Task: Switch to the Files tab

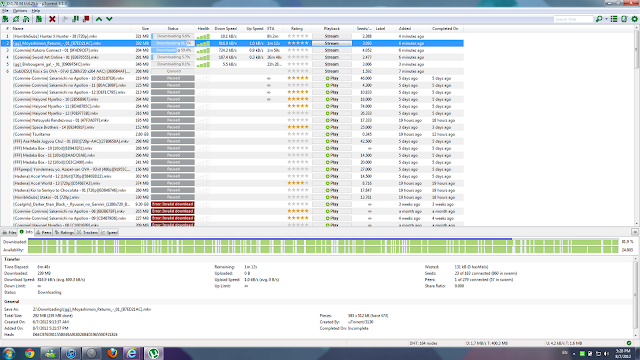Action: tap(9, 232)
